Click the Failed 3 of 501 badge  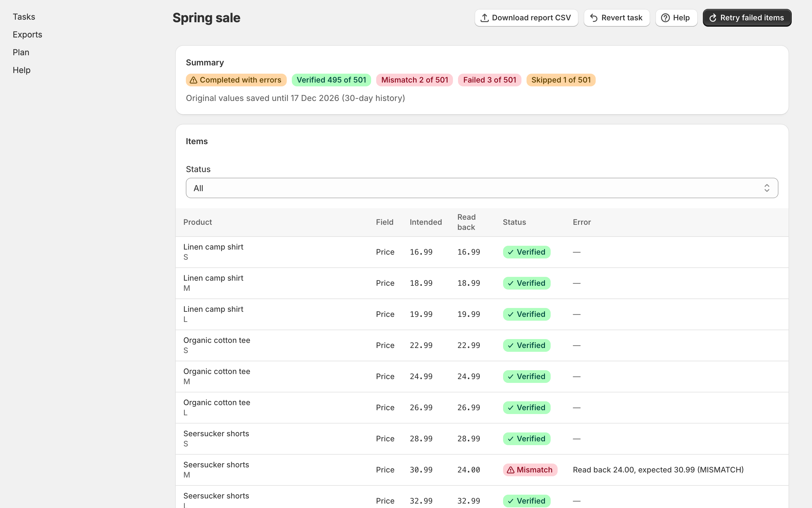click(x=489, y=80)
